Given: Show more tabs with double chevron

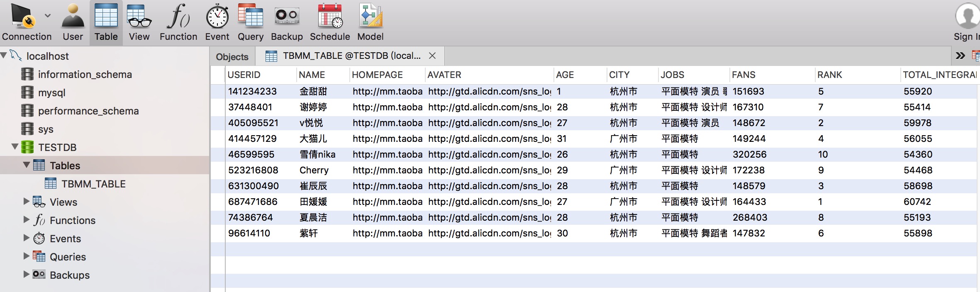Looking at the screenshot, I should 960,56.
